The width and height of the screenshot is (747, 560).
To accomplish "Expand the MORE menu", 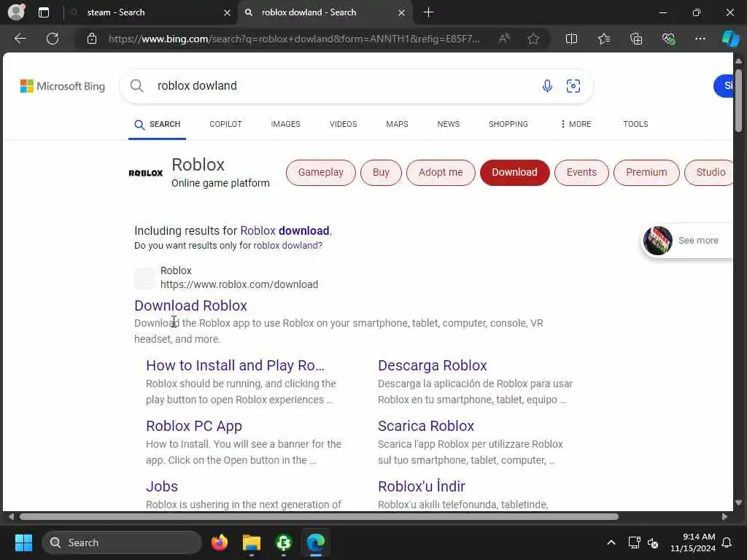I will [x=576, y=124].
